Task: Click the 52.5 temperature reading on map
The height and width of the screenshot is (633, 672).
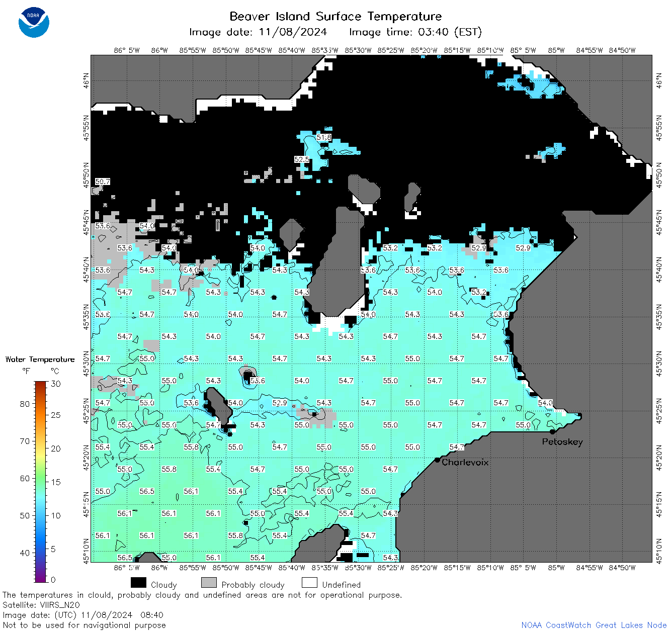Action: [302, 159]
